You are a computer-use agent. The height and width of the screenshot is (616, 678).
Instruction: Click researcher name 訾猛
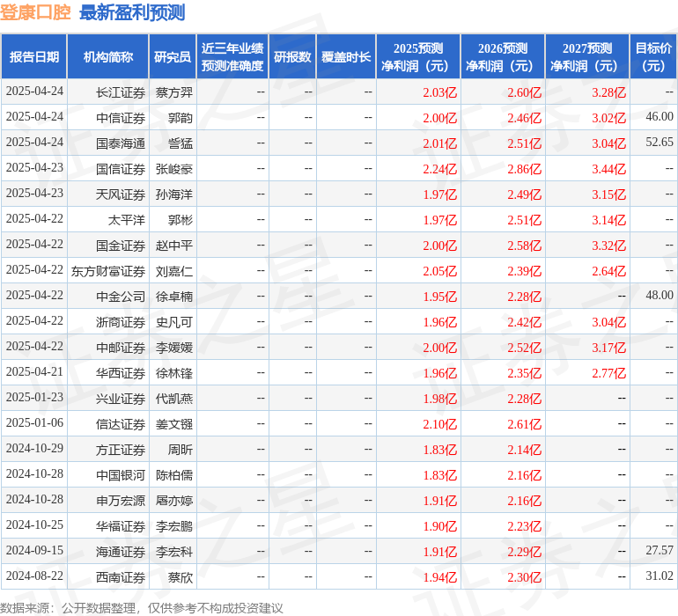pos(181,143)
